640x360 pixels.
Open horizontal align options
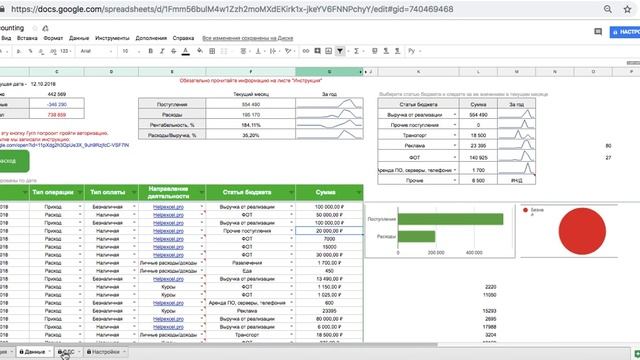pos(244,51)
